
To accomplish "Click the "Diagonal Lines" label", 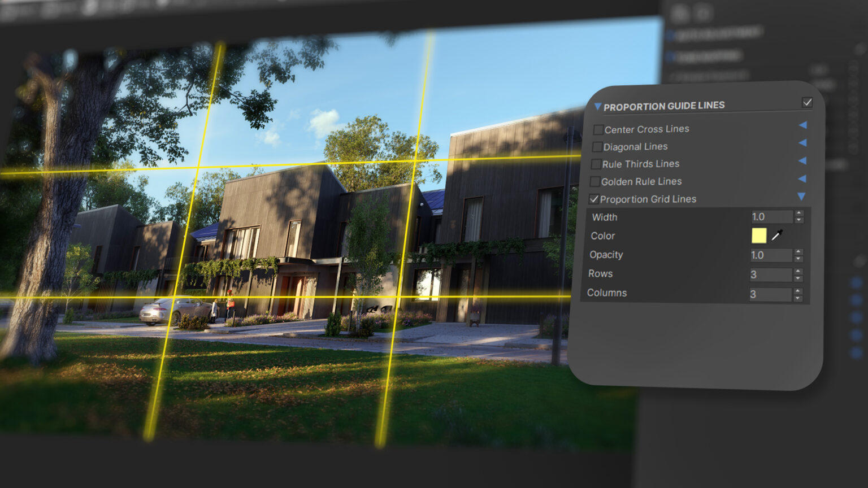I will tap(635, 147).
